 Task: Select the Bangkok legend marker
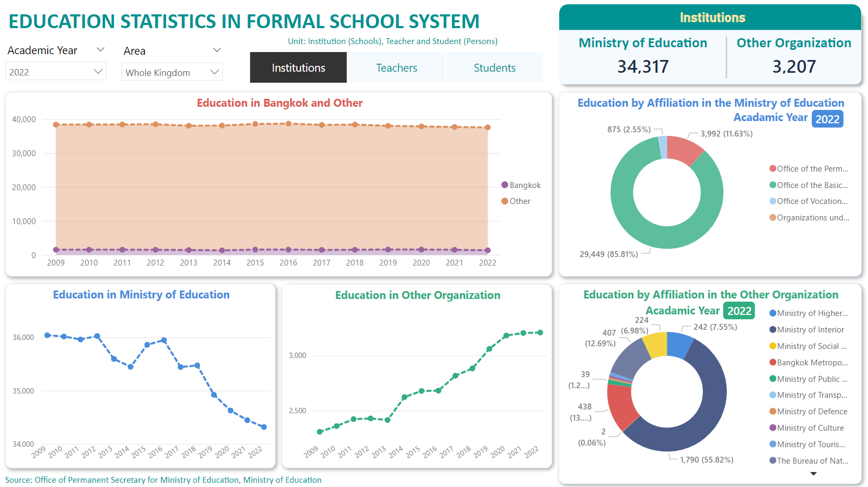505,185
